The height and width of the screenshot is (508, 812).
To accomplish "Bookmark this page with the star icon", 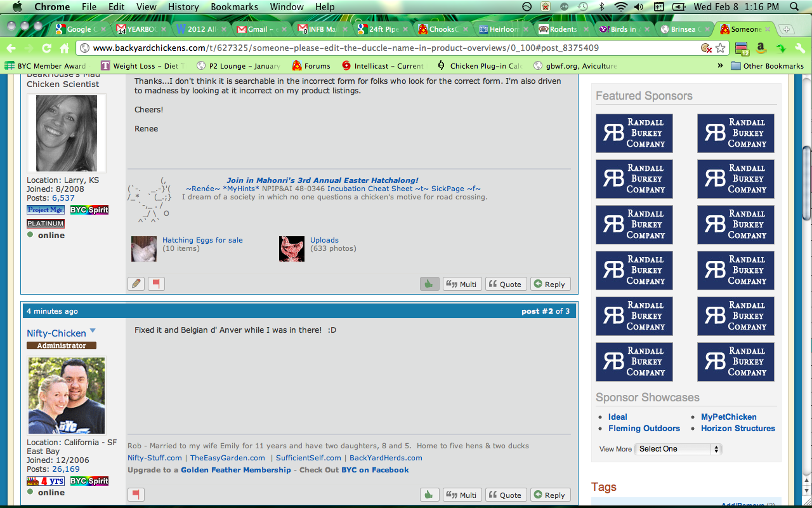I will coord(721,48).
